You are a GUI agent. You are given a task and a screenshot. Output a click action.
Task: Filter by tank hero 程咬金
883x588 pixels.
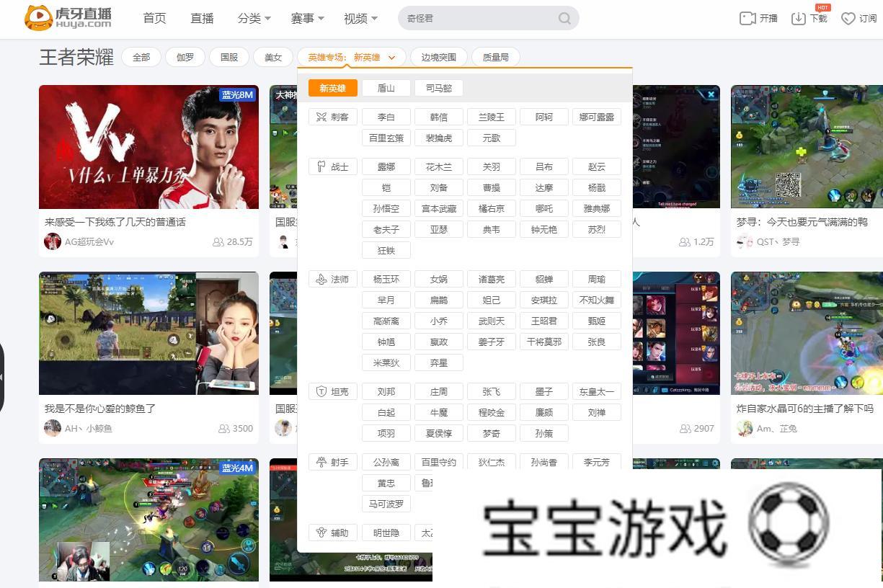point(492,412)
